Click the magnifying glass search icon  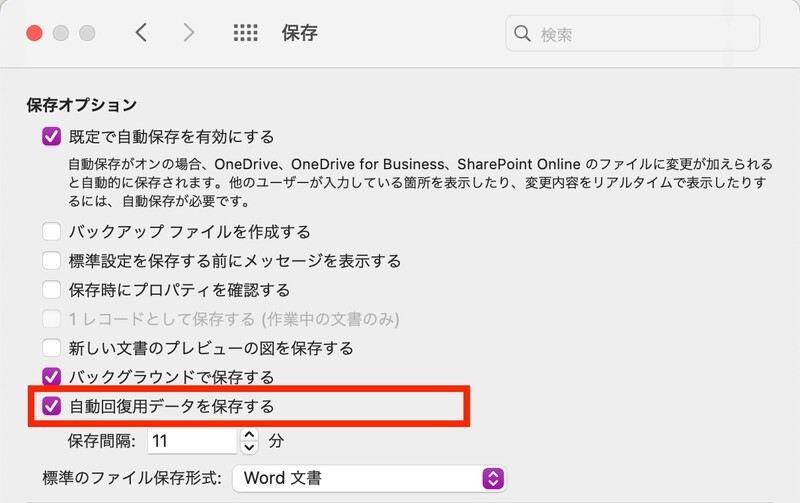(522, 34)
